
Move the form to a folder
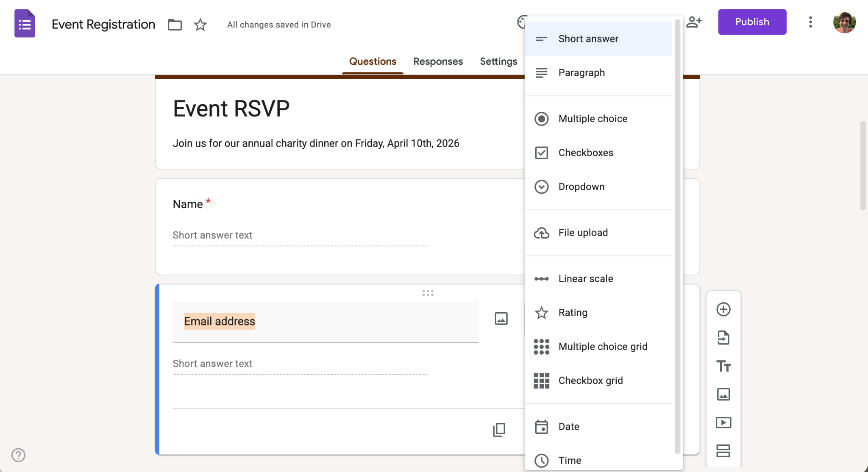coord(174,25)
